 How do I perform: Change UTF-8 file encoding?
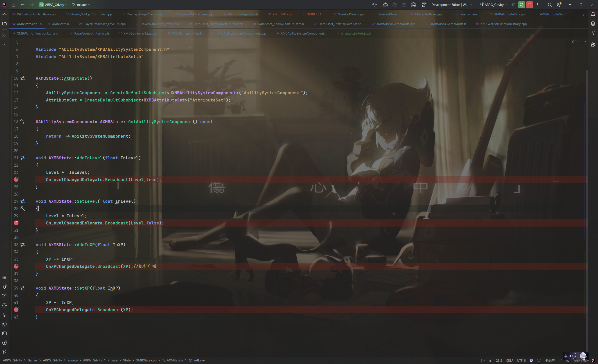(x=521, y=360)
